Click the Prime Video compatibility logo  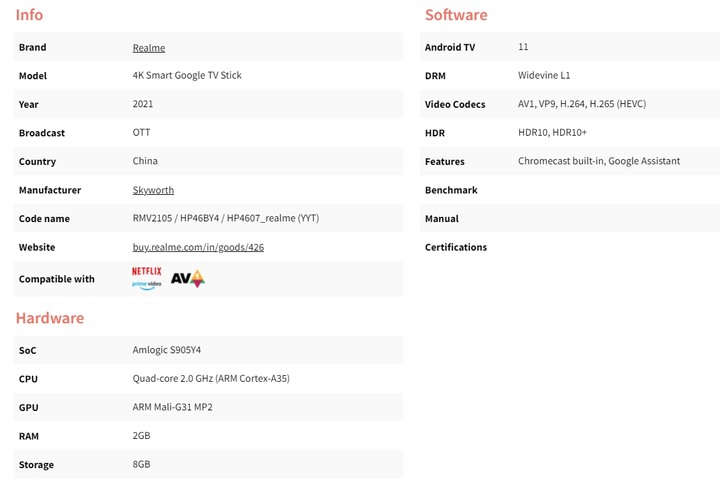(x=147, y=285)
